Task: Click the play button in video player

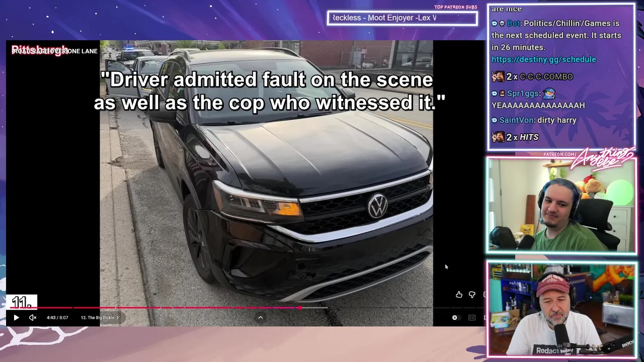Action: pyautogui.click(x=16, y=318)
